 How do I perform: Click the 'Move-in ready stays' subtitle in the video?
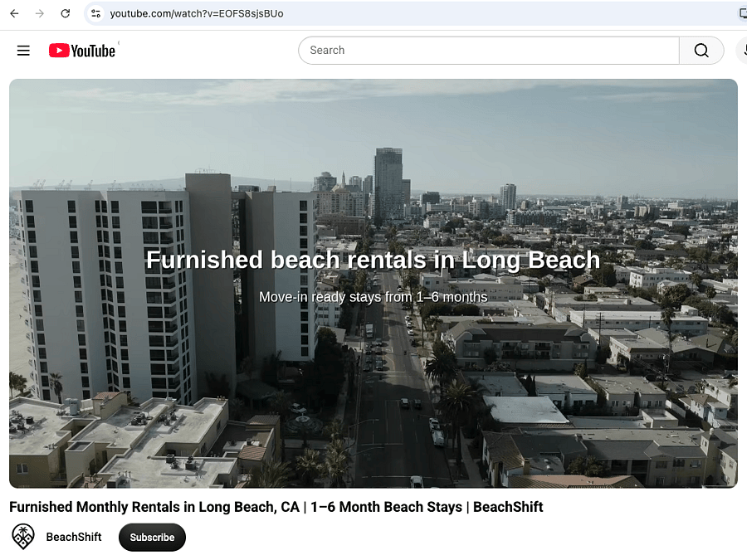pyautogui.click(x=373, y=297)
